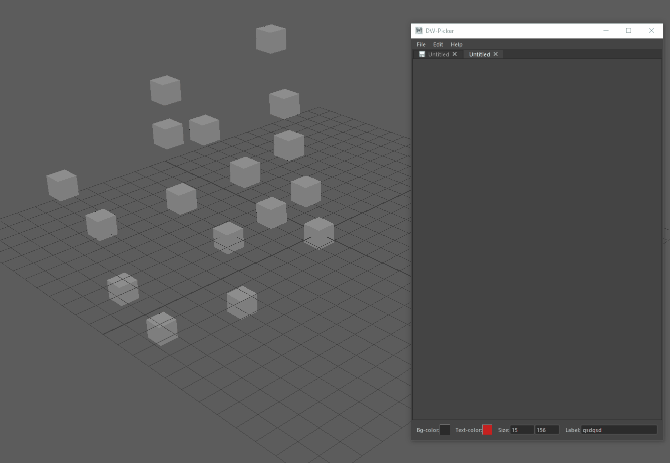Viewport: 670px width, 463px height.
Task: Focus the Size field showing 156
Action: tap(546, 430)
